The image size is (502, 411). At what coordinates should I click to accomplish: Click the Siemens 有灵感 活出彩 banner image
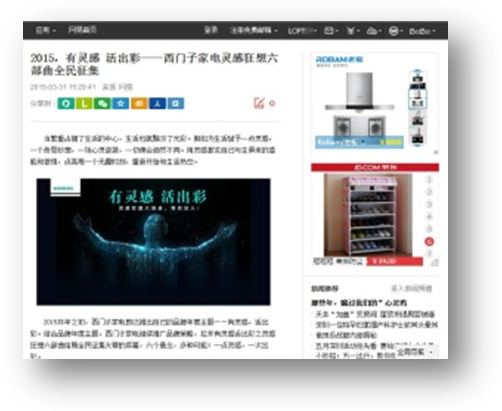point(153,242)
